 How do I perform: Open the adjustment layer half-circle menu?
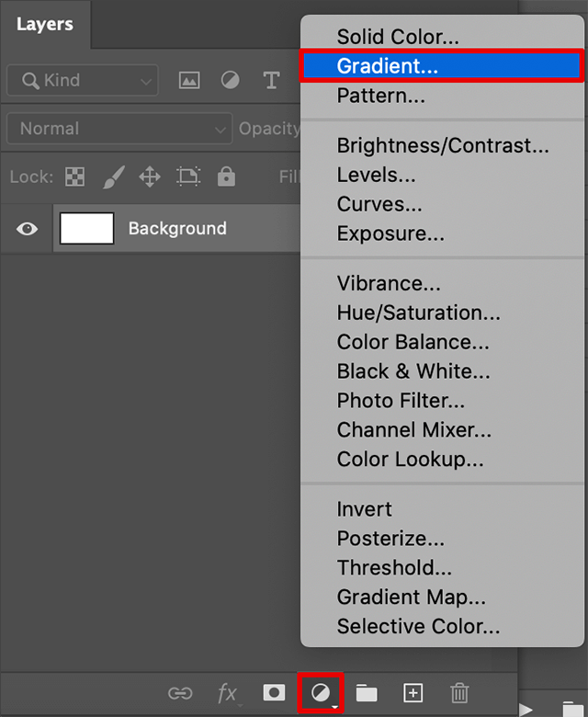tap(322, 692)
